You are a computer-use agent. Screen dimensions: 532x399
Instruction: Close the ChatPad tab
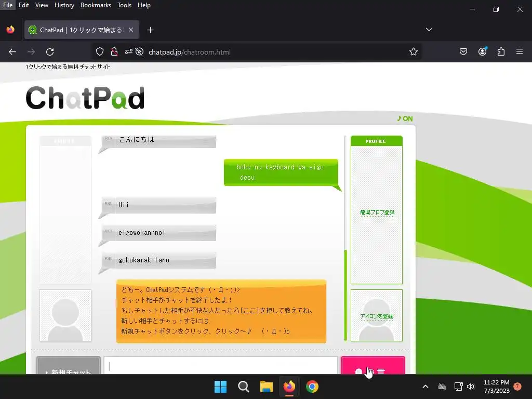point(131,30)
